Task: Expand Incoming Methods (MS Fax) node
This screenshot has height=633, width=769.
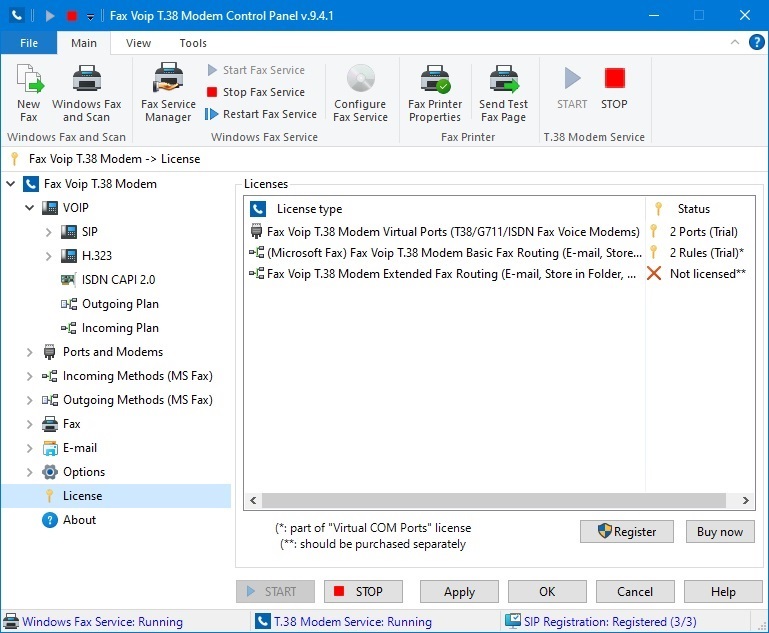Action: coord(30,376)
